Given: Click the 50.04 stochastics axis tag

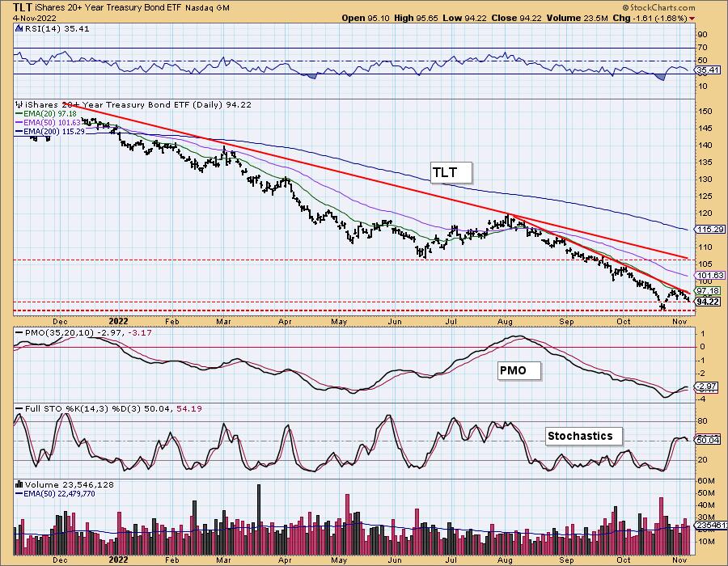Looking at the screenshot, I should (709, 440).
